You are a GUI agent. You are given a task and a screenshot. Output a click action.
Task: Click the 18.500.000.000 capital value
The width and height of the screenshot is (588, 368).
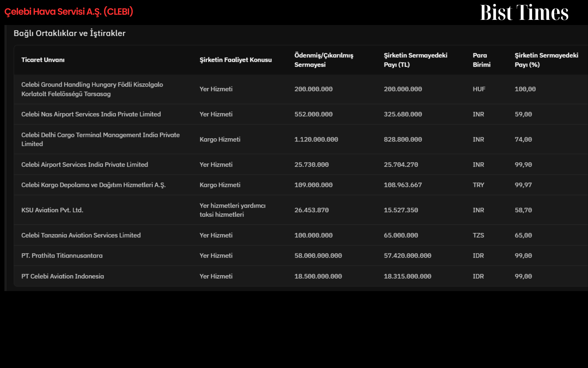(x=318, y=276)
